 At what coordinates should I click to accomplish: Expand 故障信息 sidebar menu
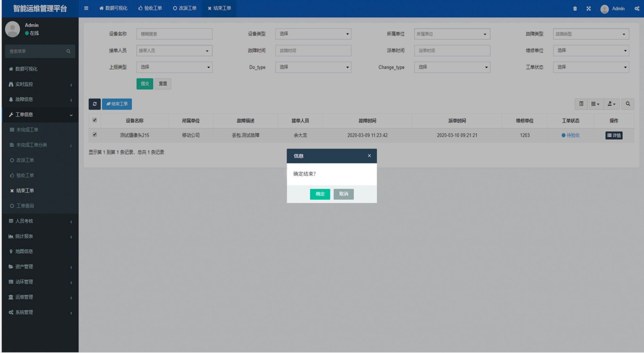tap(40, 99)
